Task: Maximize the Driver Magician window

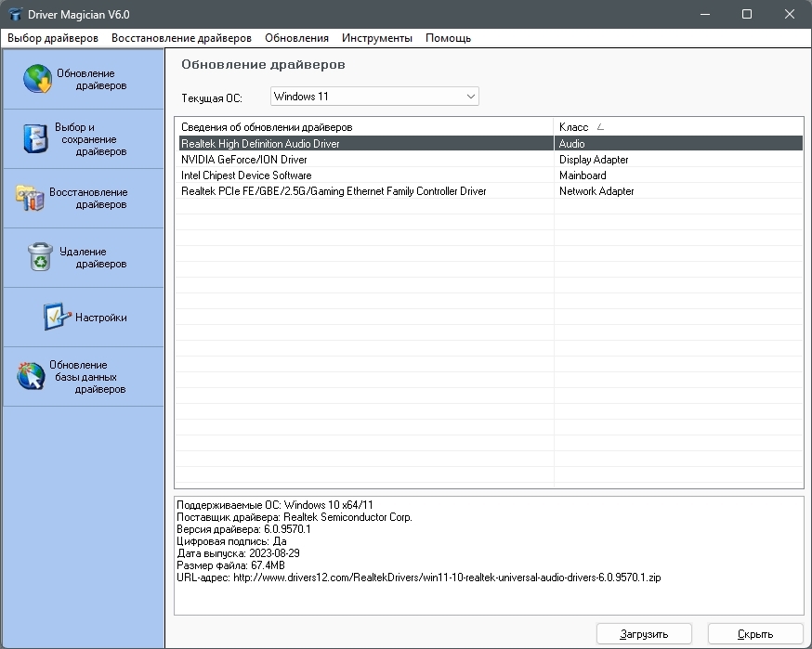Action: tap(747, 14)
